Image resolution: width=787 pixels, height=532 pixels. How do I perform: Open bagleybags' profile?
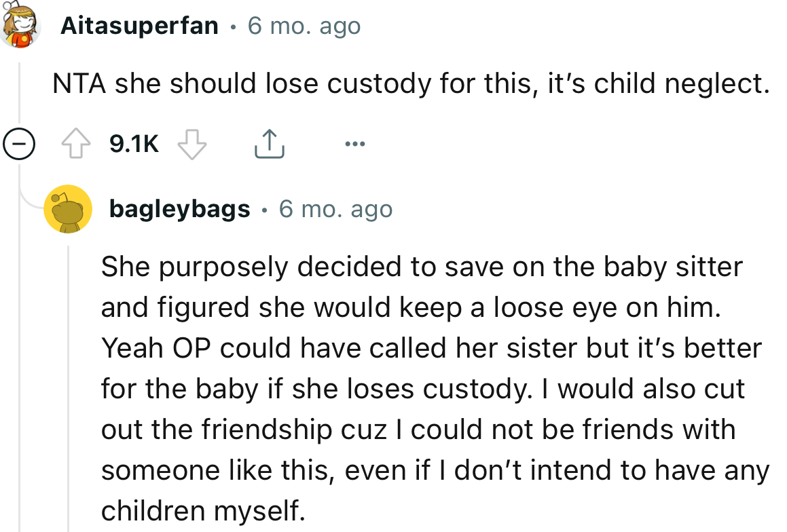(179, 208)
